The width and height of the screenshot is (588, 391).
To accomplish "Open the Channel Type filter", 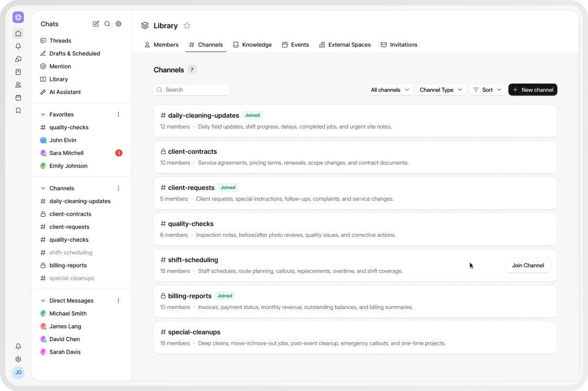I will coord(441,90).
